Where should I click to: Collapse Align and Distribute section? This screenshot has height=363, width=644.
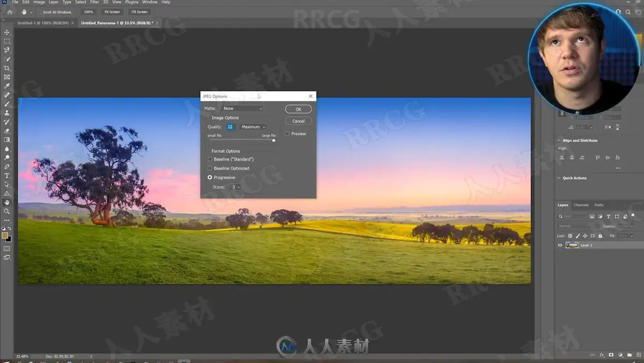559,141
